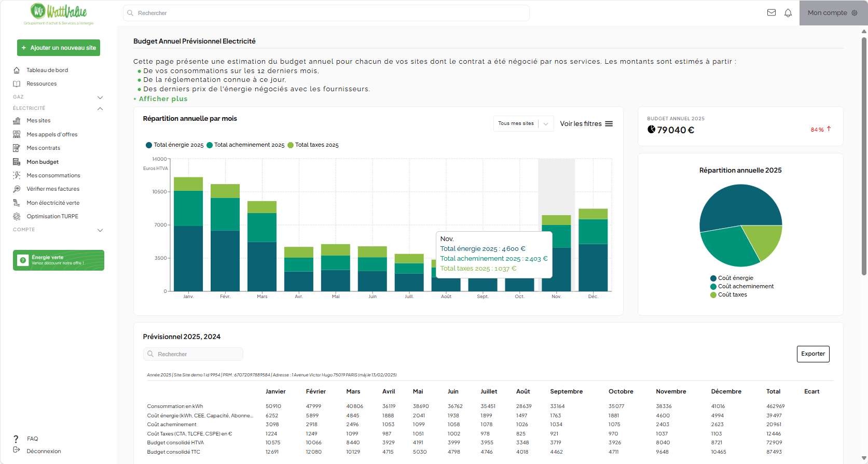The width and height of the screenshot is (868, 464).
Task: Toggle Coût taxes pie legend entry
Action: [732, 295]
